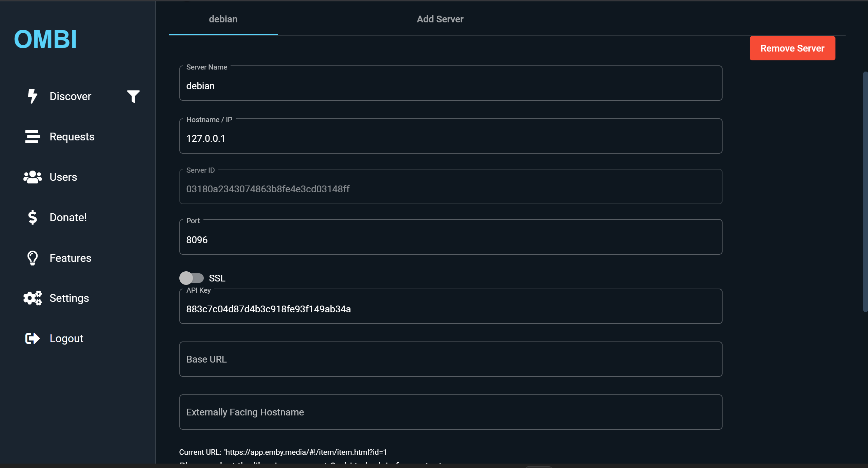Open the Discover filter funnel icon
This screenshot has height=468, width=868.
click(133, 96)
